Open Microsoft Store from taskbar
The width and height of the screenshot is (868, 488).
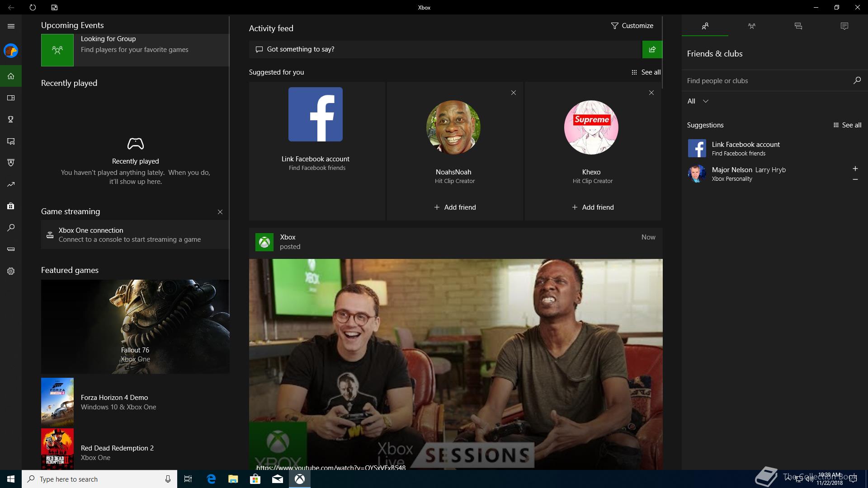(x=255, y=479)
